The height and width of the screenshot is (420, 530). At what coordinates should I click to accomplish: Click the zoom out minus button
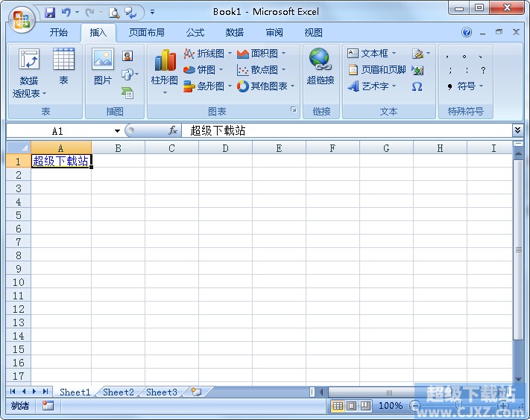point(415,405)
